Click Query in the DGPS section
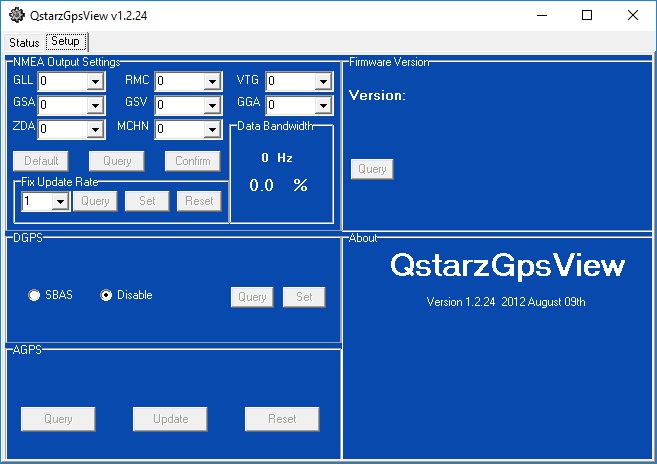 (252, 297)
